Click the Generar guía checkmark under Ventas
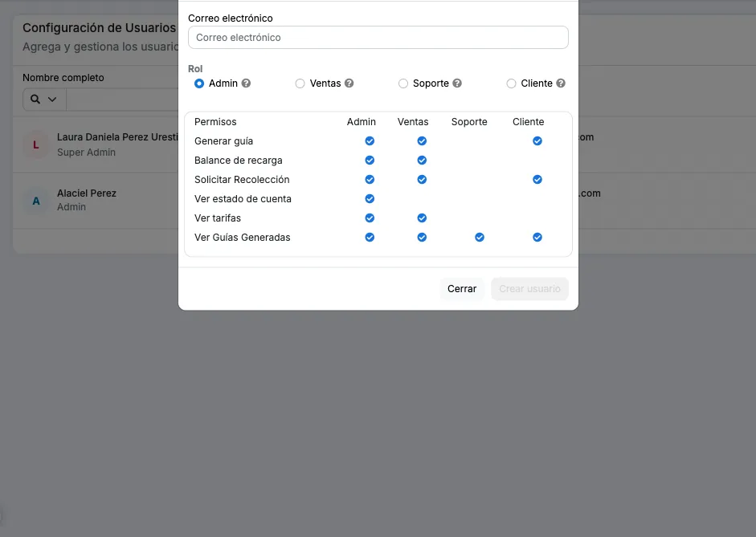Image resolution: width=756 pixels, height=537 pixels. tap(422, 141)
